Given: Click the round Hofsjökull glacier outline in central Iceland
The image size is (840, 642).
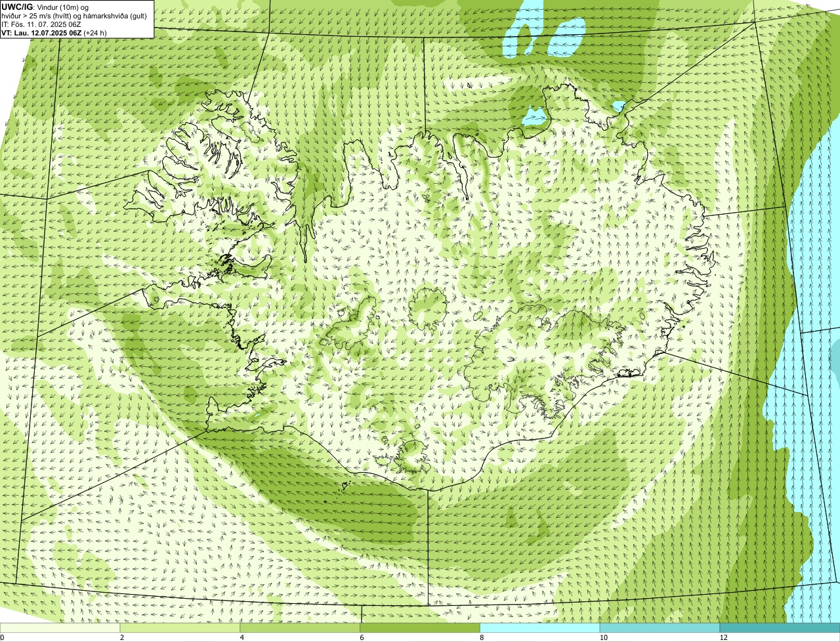Looking at the screenshot, I should [x=427, y=308].
